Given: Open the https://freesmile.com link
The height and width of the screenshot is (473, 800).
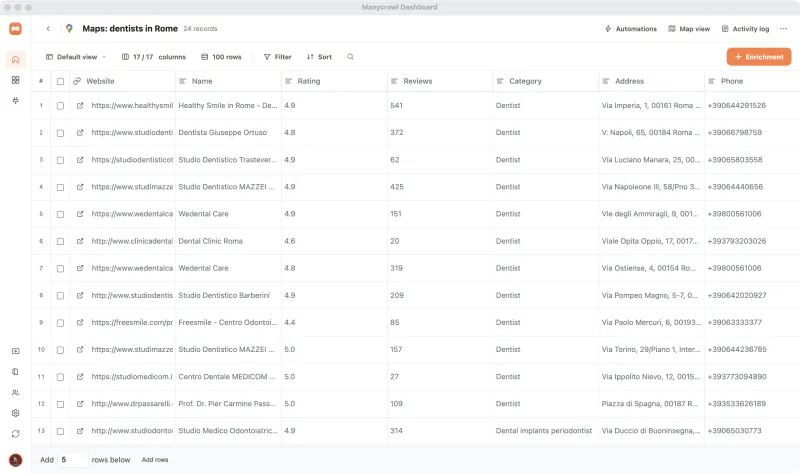Looking at the screenshot, I should click(132, 322).
